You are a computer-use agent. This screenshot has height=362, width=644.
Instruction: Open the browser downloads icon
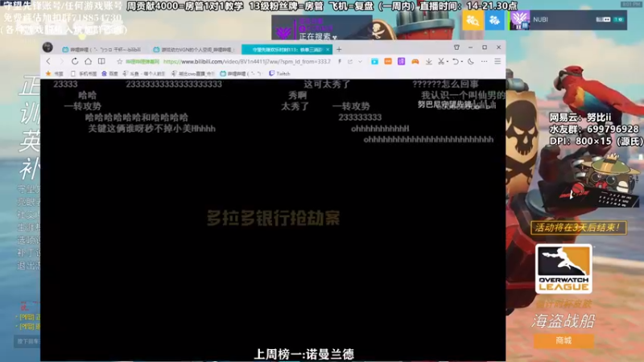pyautogui.click(x=428, y=61)
